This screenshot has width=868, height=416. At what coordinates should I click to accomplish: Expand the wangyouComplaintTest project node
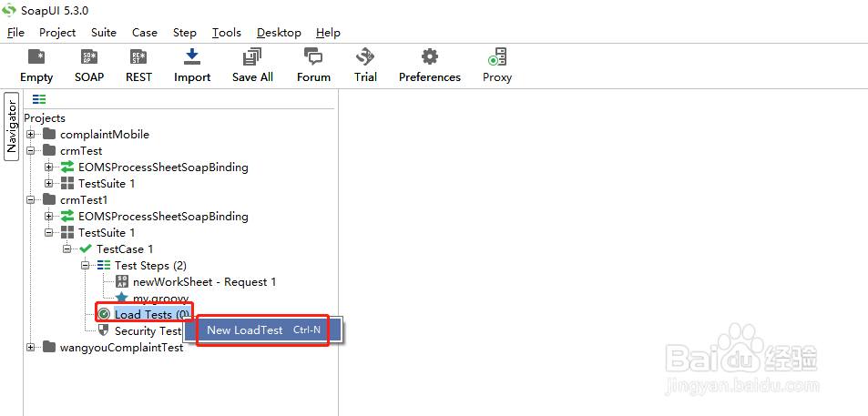31,348
